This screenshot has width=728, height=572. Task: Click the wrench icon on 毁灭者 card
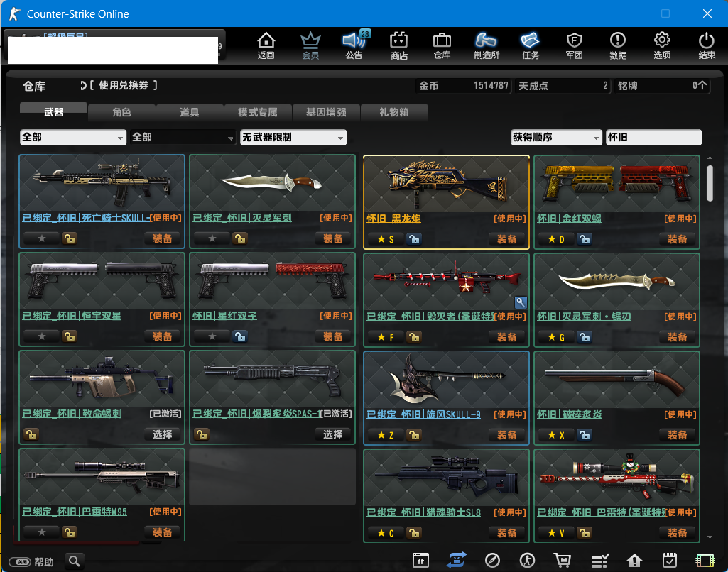pos(521,302)
